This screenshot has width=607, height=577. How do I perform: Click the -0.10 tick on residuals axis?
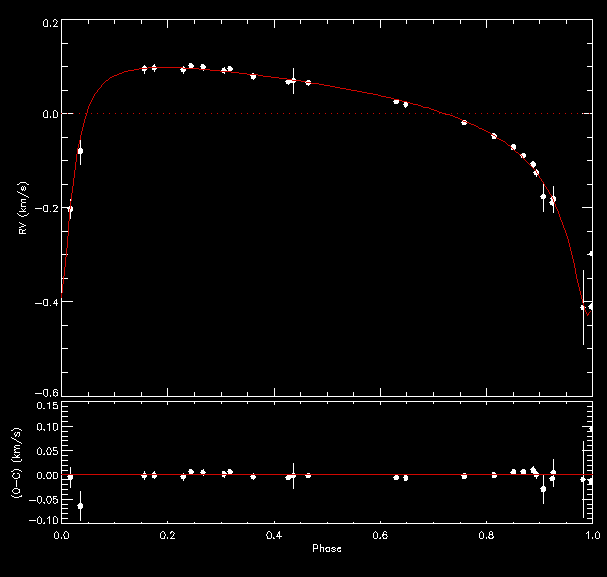tap(42, 521)
